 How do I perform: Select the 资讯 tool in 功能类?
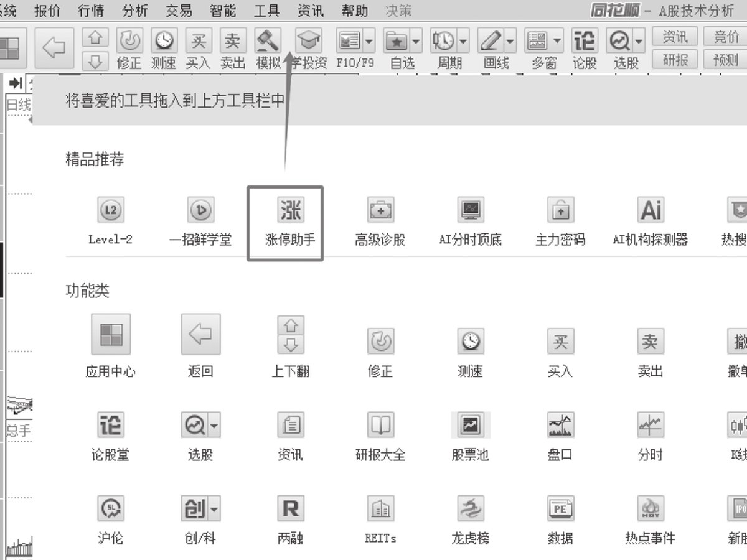click(291, 425)
